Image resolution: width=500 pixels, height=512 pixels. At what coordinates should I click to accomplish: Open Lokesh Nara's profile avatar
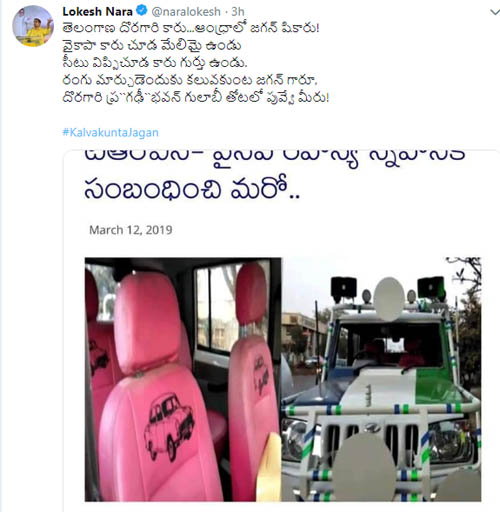tap(33, 26)
